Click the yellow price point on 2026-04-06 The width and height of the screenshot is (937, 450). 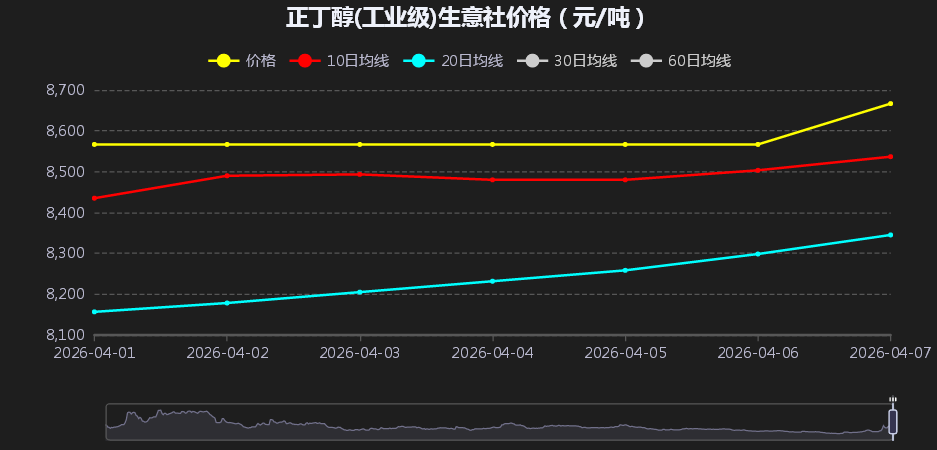(758, 144)
